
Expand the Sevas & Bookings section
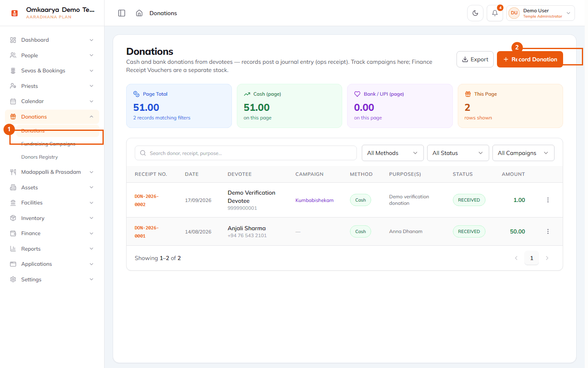(52, 71)
